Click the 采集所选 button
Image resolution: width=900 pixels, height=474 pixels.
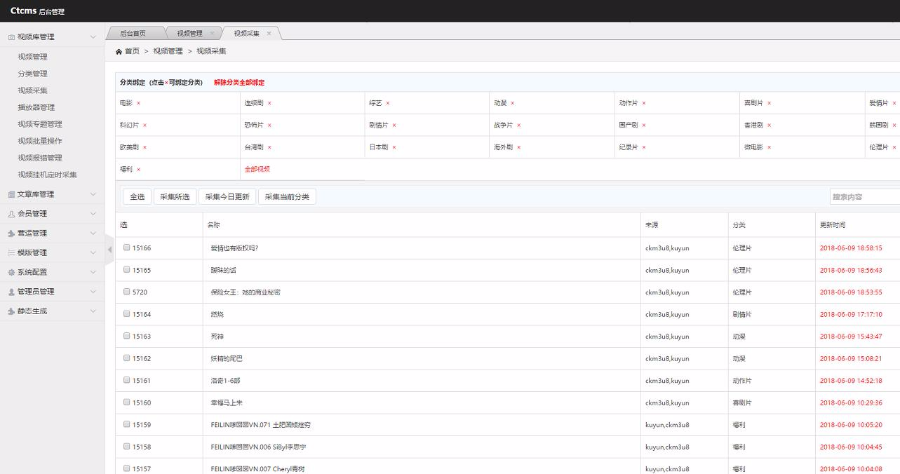coord(175,197)
